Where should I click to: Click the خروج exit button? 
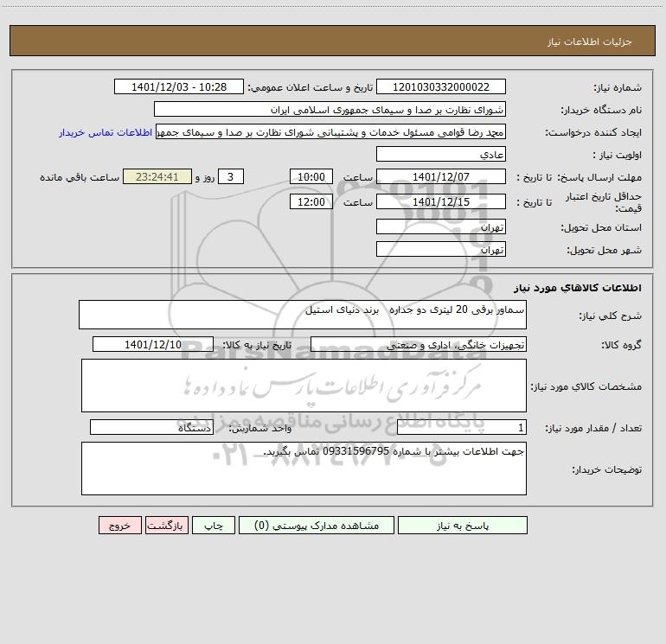(119, 526)
